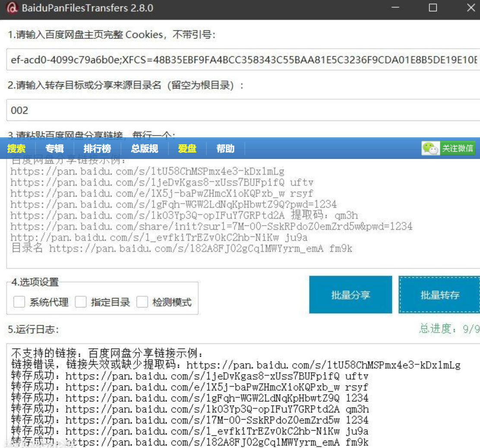Viewport: 480px width, 448px height.
Task: Enable the 系统代理 checkbox
Action: pos(19,302)
